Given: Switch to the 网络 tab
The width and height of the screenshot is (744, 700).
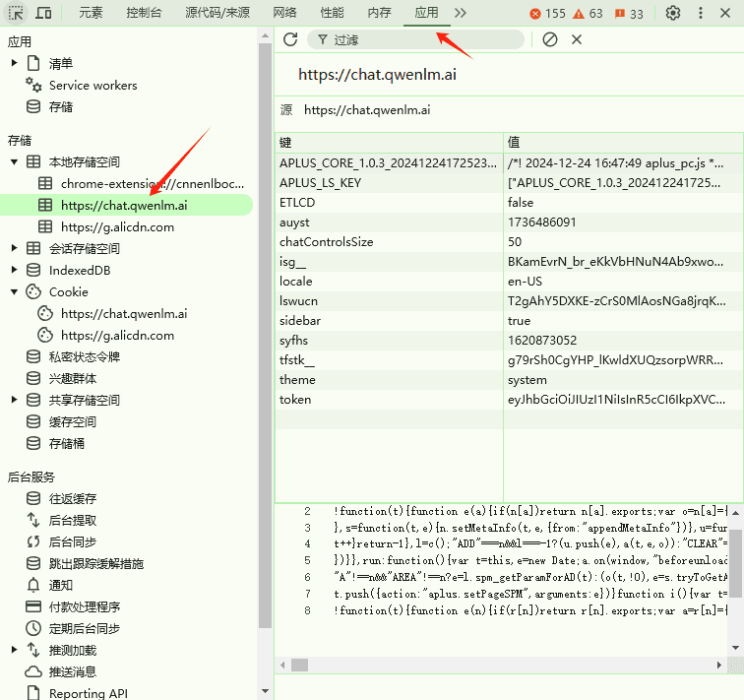Looking at the screenshot, I should (284, 13).
